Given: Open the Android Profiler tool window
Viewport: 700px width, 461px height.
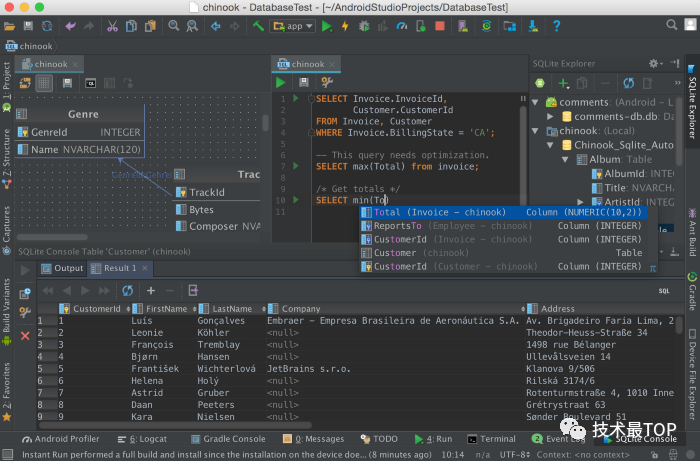Looking at the screenshot, I should 61,439.
